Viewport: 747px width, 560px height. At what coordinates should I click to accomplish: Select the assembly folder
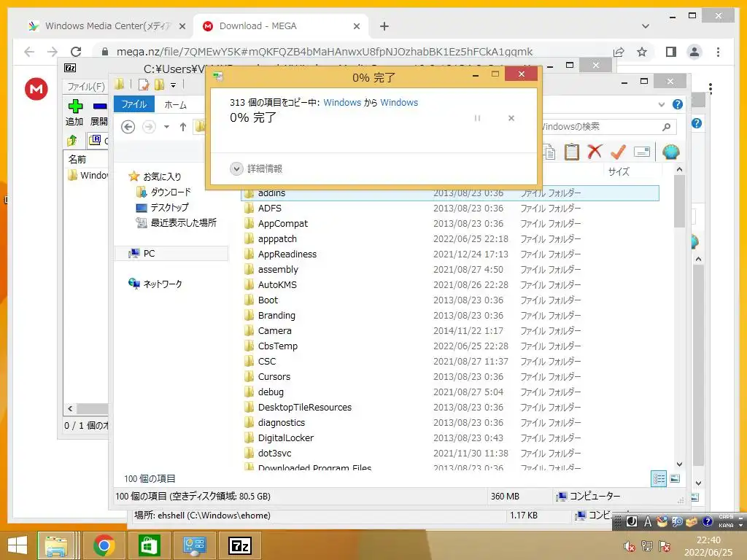point(278,269)
